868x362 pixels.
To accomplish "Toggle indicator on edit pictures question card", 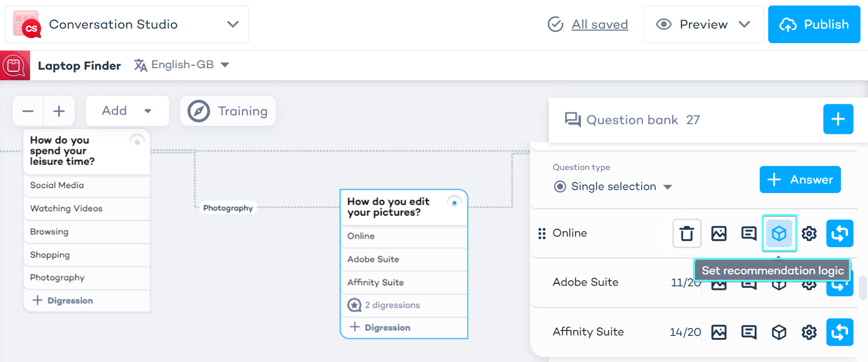I will 454,203.
